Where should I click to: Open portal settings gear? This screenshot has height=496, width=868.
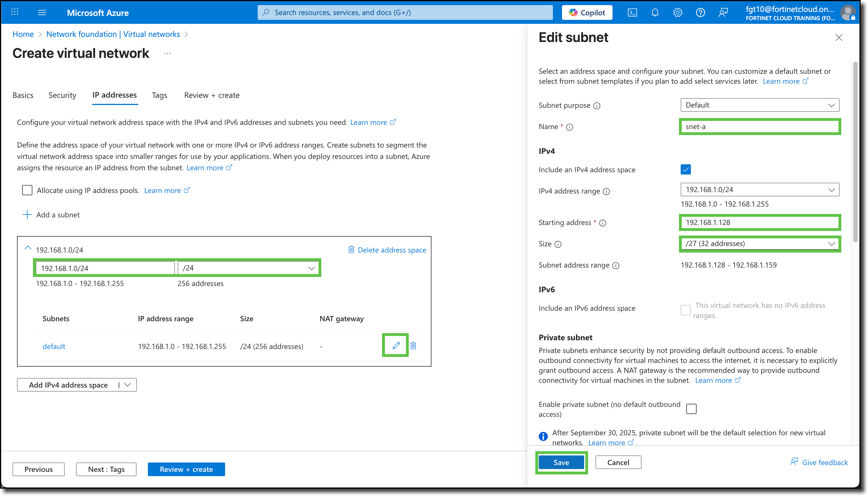678,12
